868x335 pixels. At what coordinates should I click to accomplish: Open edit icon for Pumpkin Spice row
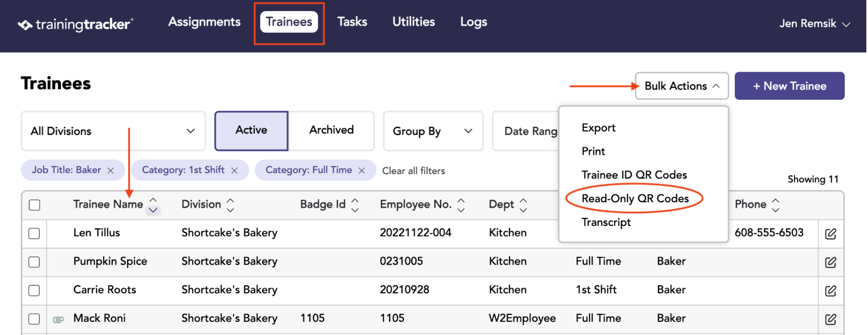click(830, 262)
